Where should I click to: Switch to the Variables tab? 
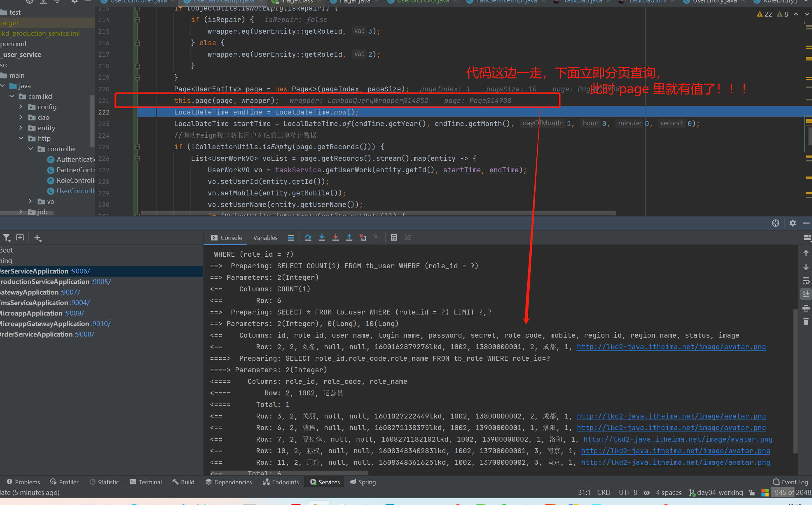(x=265, y=237)
